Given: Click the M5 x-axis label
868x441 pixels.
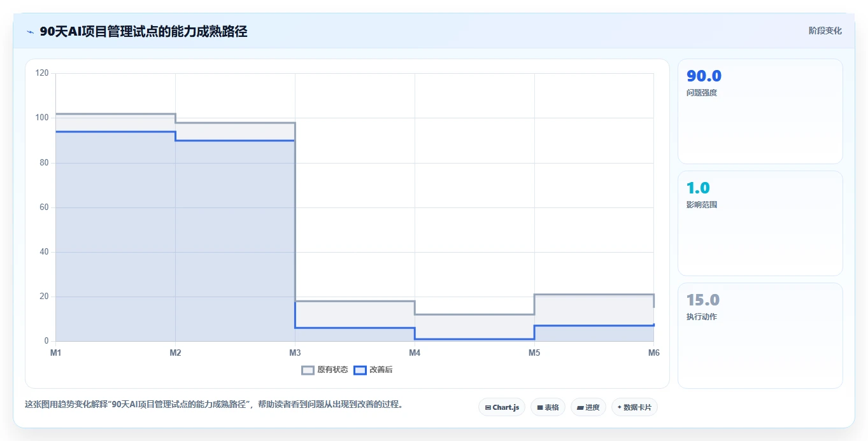Looking at the screenshot, I should tap(534, 353).
